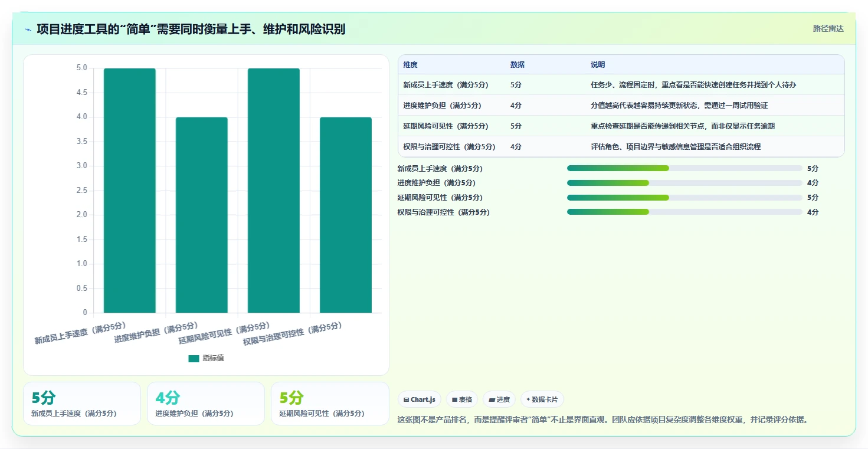Screen dimensions: 868x449
Task: Click the page title starting 项目进度工具的
Action: click(191, 29)
